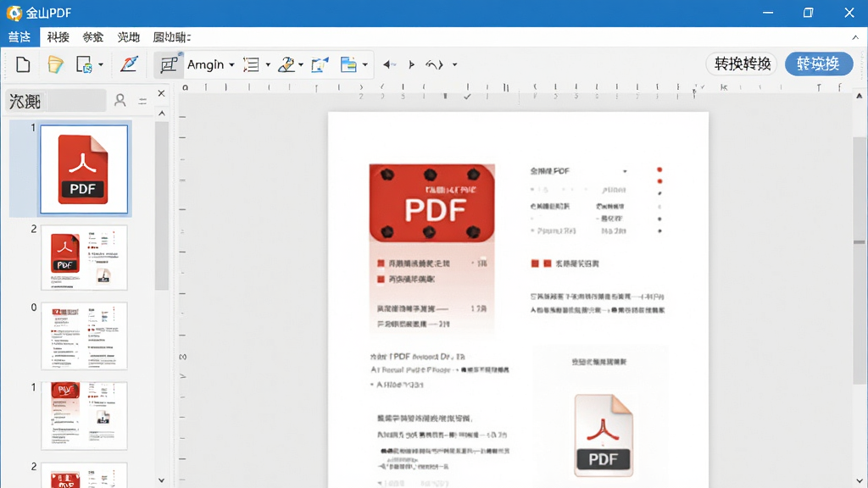Click the main document vertical scrollbar thumb
This screenshot has height=488, width=868.
point(860,260)
